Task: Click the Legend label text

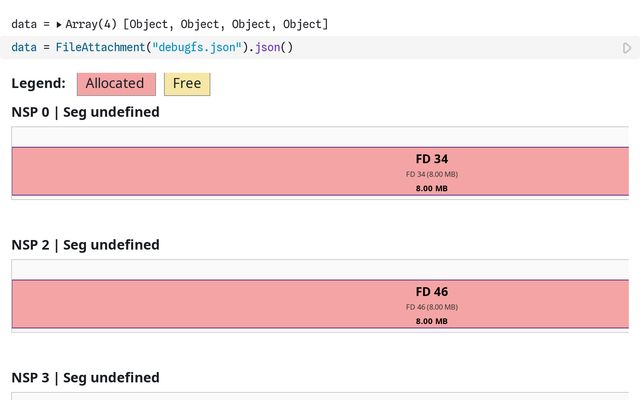Action: pos(38,84)
